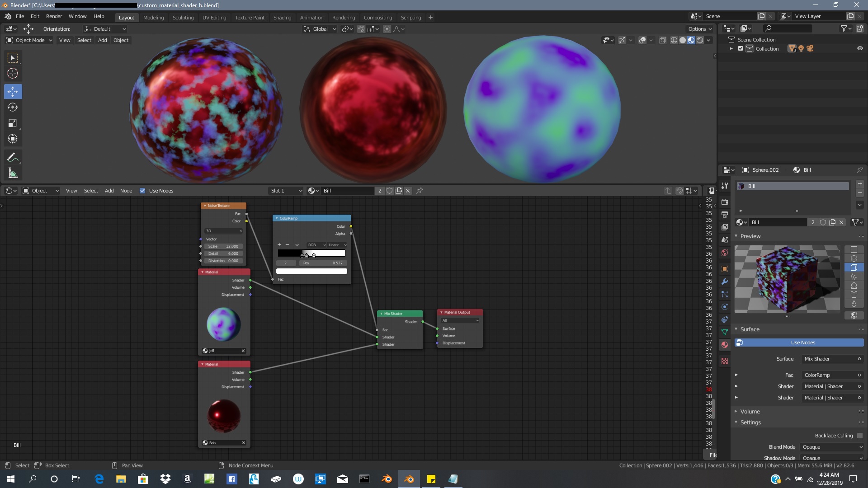This screenshot has height=488, width=868.
Task: Open the Object Mode dropdown
Action: 29,40
